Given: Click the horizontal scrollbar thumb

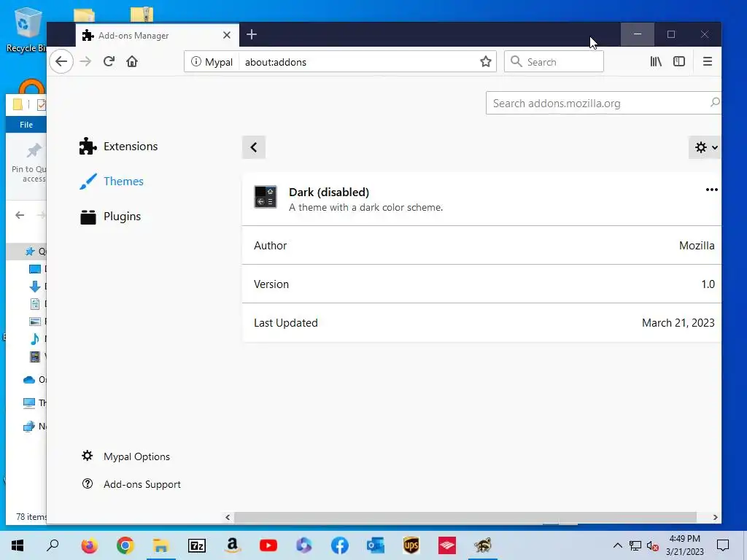Looking at the screenshot, I should click(x=465, y=517).
